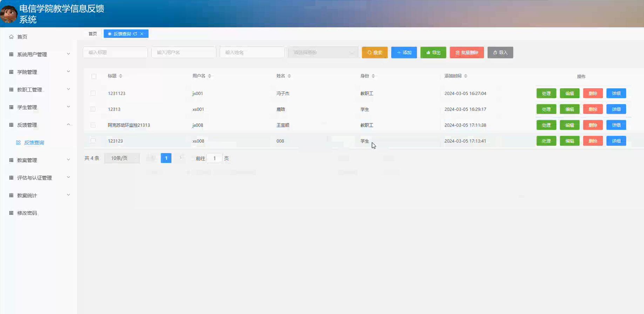Close the 反馈查询 tab with the x icon
Image resolution: width=644 pixels, height=314 pixels.
(142, 34)
